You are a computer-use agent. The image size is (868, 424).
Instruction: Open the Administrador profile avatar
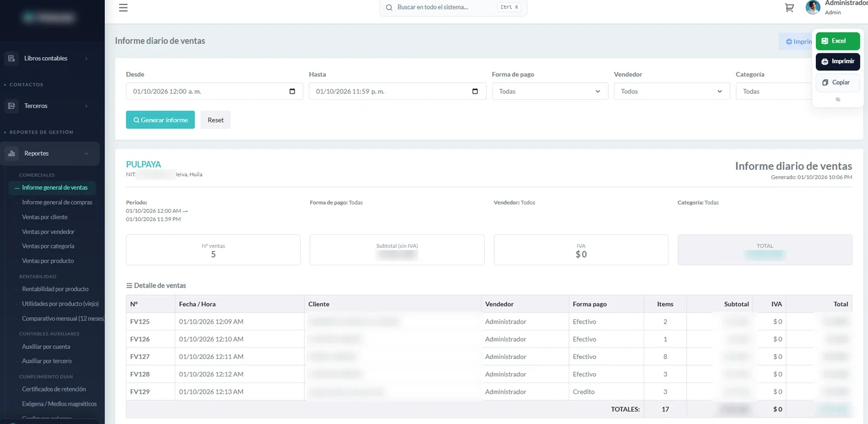pos(813,7)
